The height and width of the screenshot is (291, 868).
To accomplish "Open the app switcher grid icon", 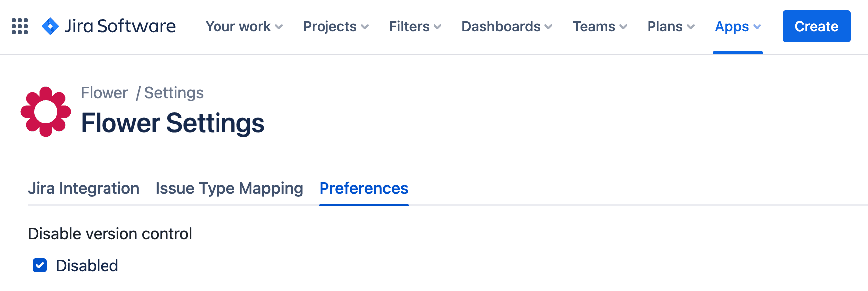I will [20, 26].
